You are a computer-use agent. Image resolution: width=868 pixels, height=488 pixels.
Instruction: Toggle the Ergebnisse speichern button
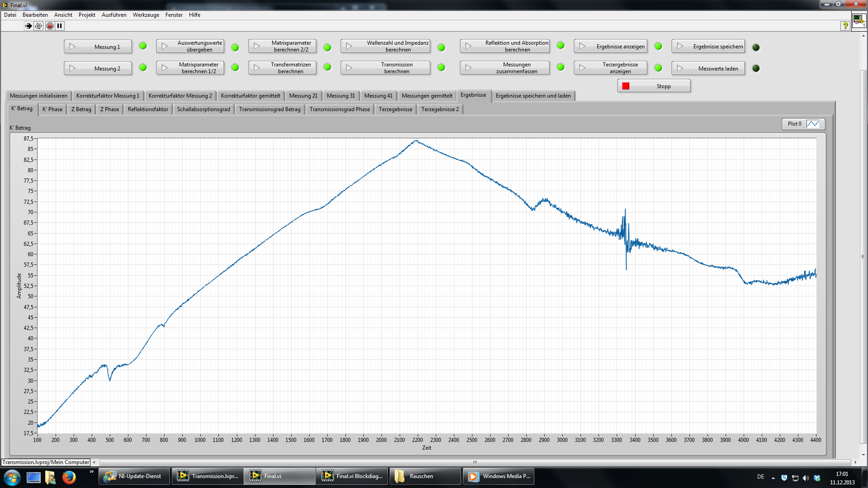[x=708, y=47]
